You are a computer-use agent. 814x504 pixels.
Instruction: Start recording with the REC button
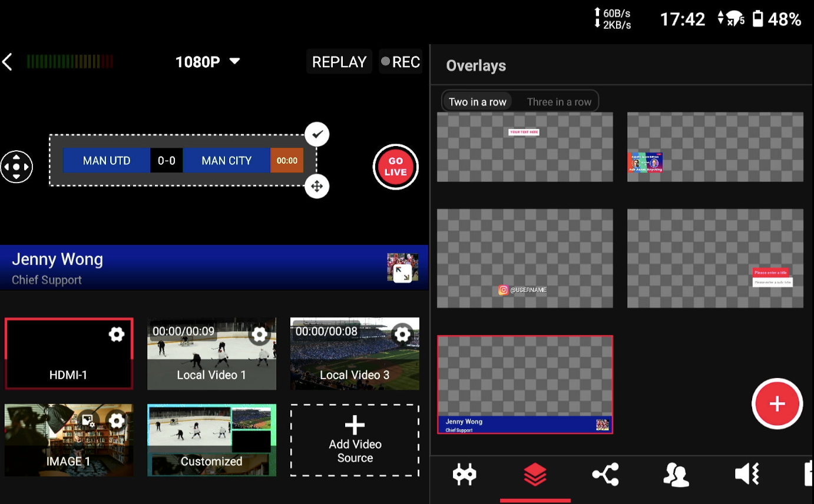(x=401, y=62)
